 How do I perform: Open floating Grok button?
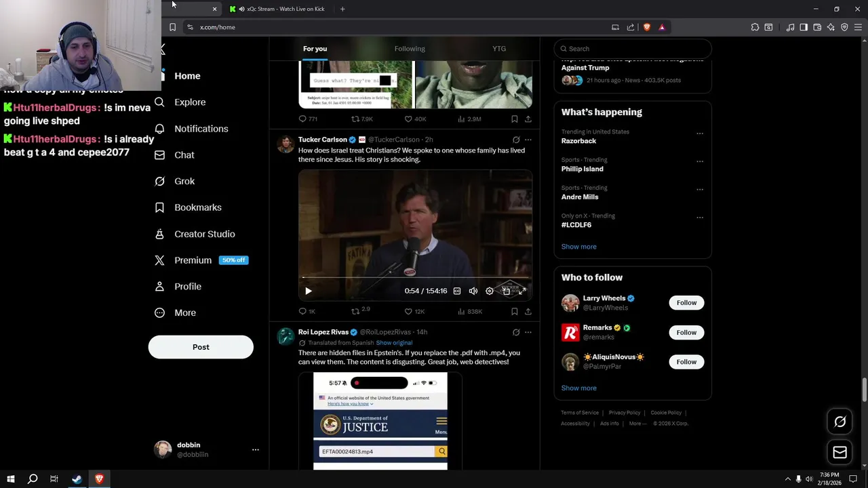[840, 422]
